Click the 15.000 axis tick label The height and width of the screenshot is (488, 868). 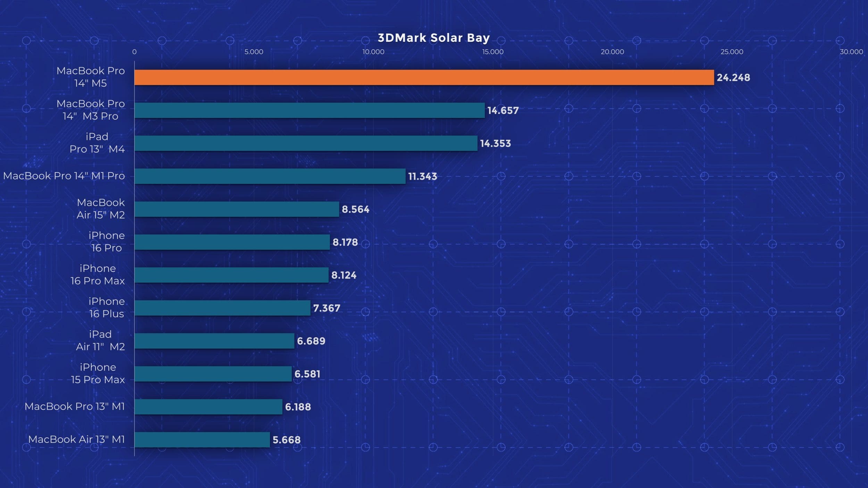[493, 52]
